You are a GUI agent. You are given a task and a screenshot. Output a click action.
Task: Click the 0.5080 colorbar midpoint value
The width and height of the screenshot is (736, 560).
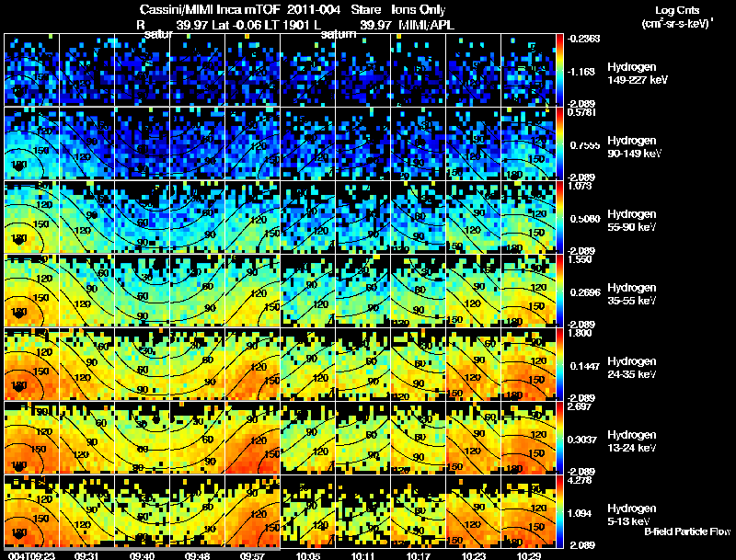click(585, 219)
